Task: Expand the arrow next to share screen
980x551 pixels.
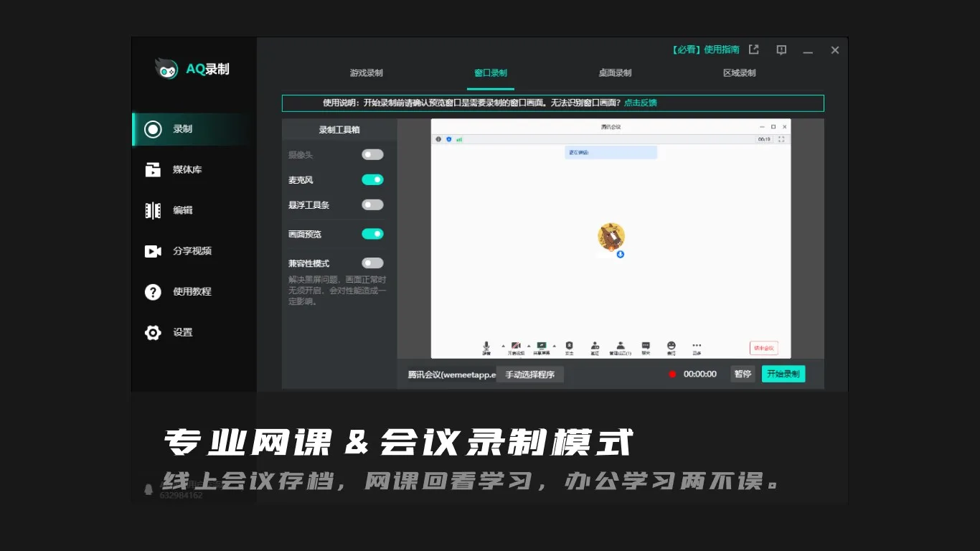Action: click(x=554, y=345)
